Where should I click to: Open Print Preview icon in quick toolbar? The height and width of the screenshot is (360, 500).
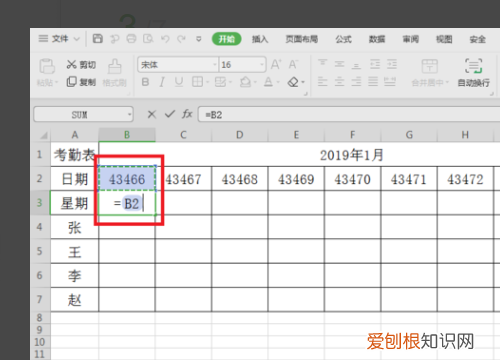(x=148, y=39)
